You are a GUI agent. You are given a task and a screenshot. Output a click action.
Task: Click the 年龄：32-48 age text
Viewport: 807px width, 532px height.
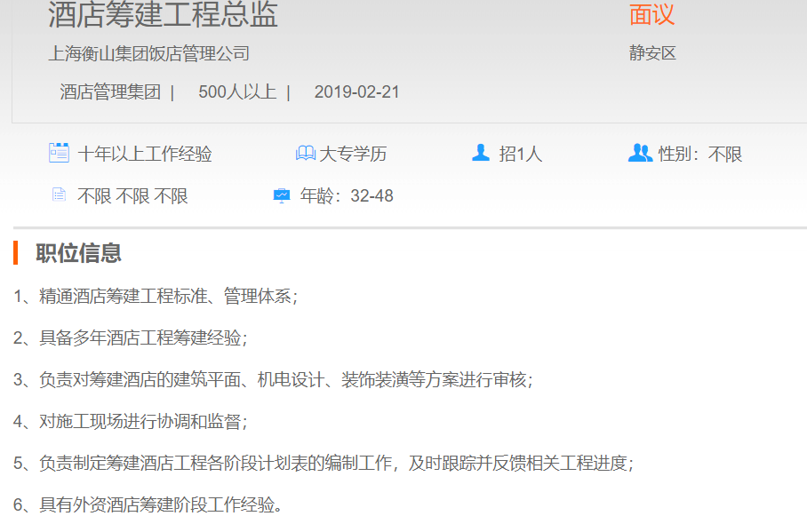coord(347,196)
